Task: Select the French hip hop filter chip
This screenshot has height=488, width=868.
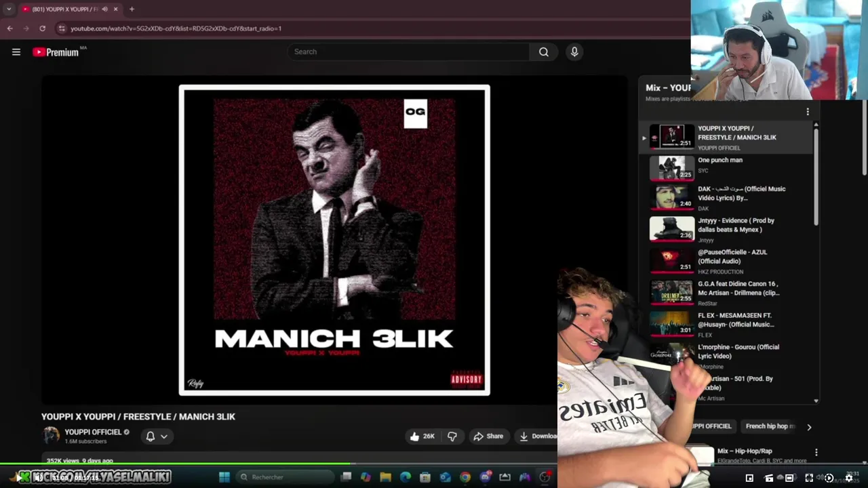Action: pyautogui.click(x=770, y=426)
